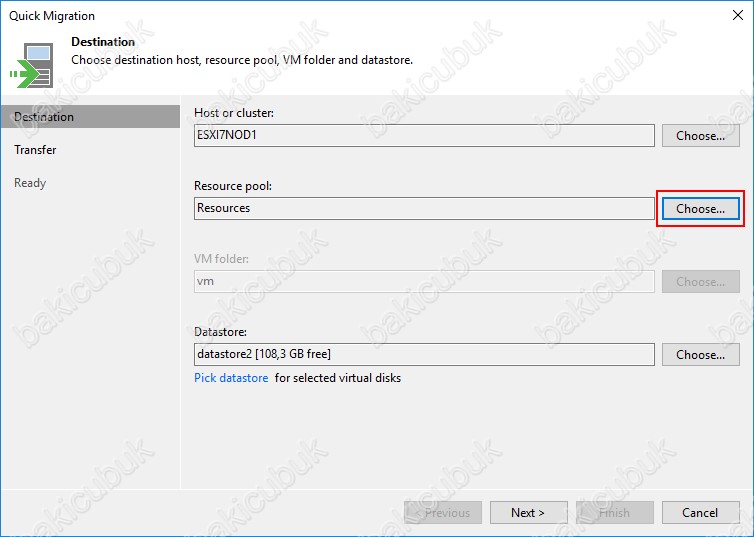Close the Quick Migration dialog

[x=738, y=15]
